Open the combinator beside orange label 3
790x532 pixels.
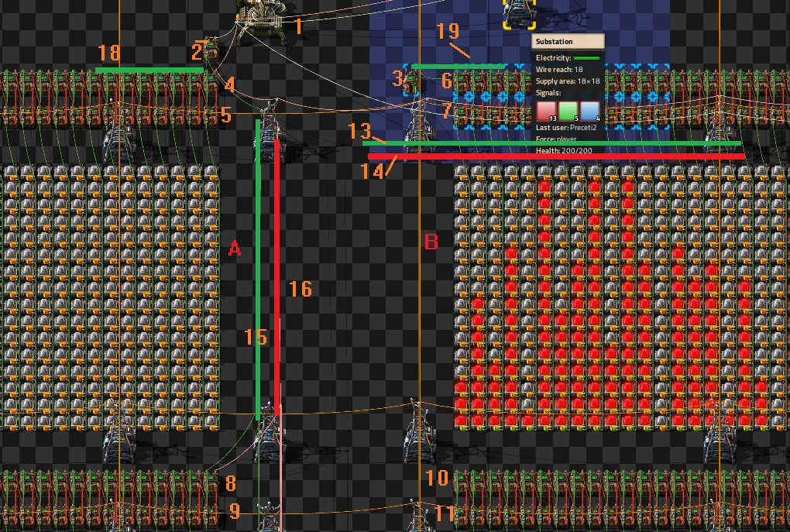[411, 81]
